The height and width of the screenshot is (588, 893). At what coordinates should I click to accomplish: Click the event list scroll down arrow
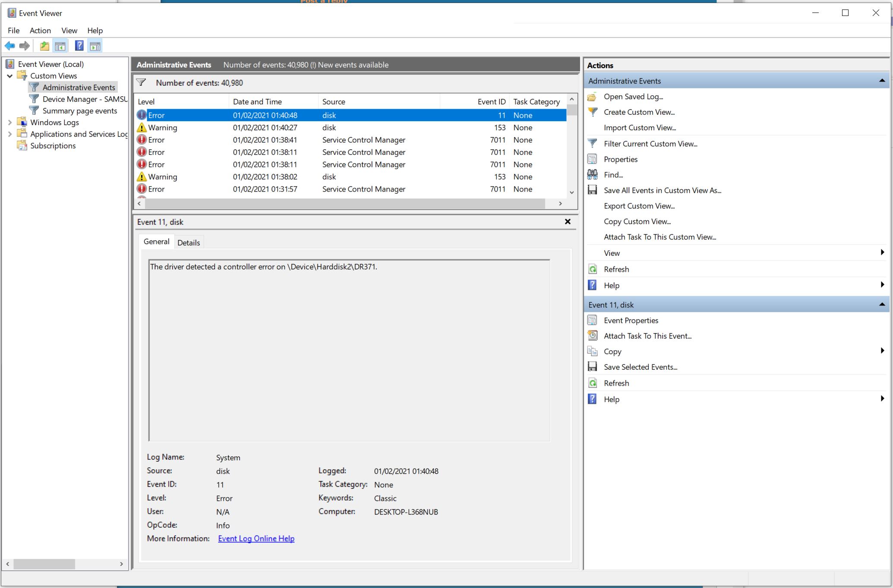pyautogui.click(x=572, y=192)
